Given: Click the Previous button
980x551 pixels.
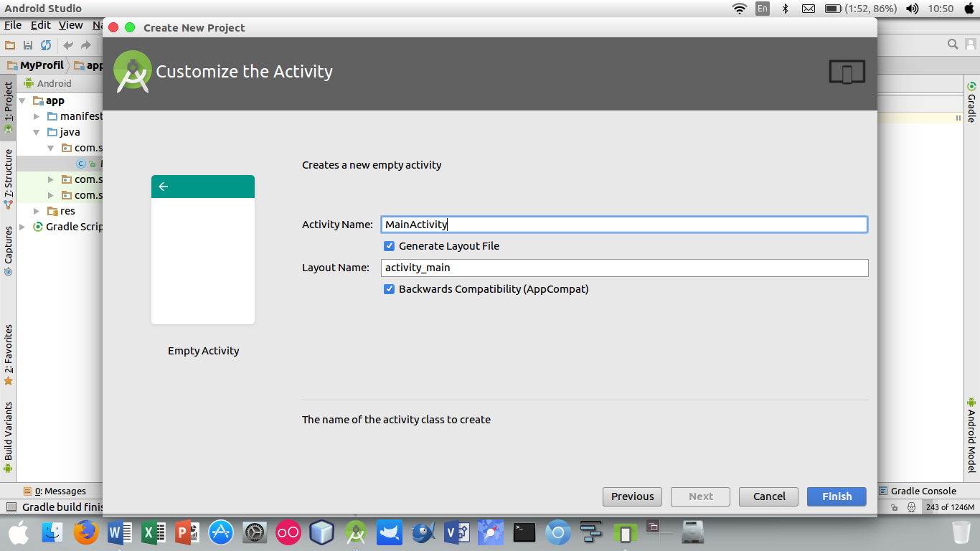Looking at the screenshot, I should pos(632,496).
